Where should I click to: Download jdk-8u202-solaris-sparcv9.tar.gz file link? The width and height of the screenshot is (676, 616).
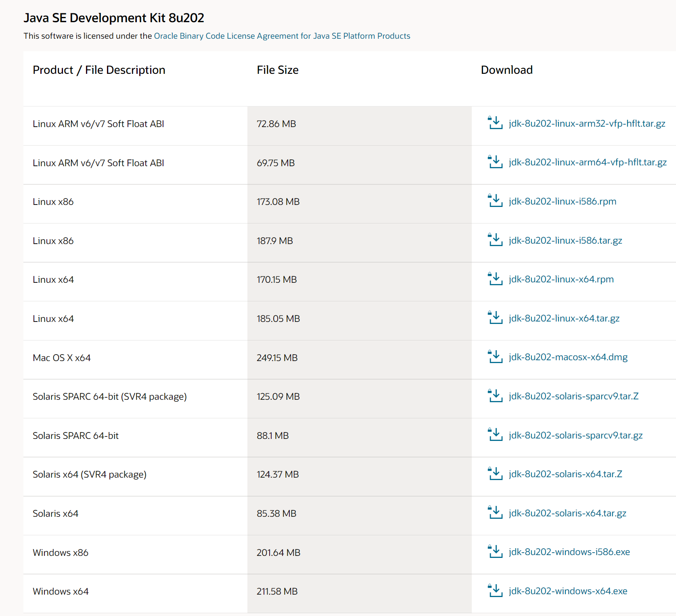pos(576,435)
